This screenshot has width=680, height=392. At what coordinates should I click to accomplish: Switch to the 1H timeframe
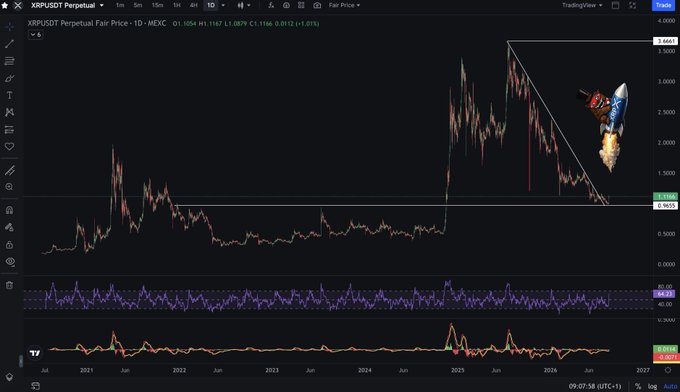pos(177,5)
